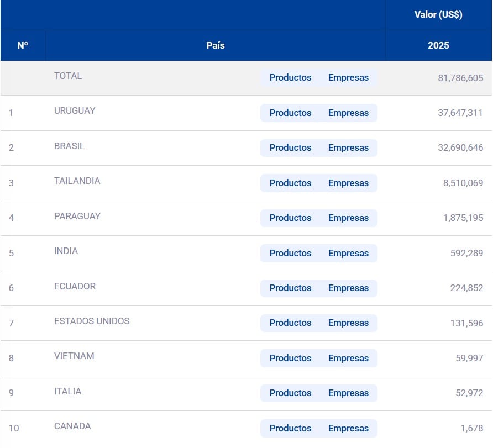This screenshot has height=448, width=493.
Task: Open Empresas for Canada
Action: point(348,428)
